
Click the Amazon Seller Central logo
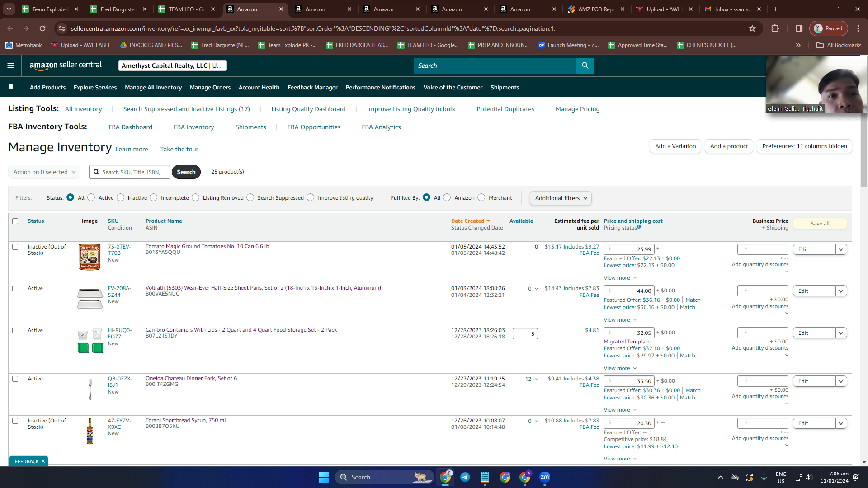[x=66, y=66]
